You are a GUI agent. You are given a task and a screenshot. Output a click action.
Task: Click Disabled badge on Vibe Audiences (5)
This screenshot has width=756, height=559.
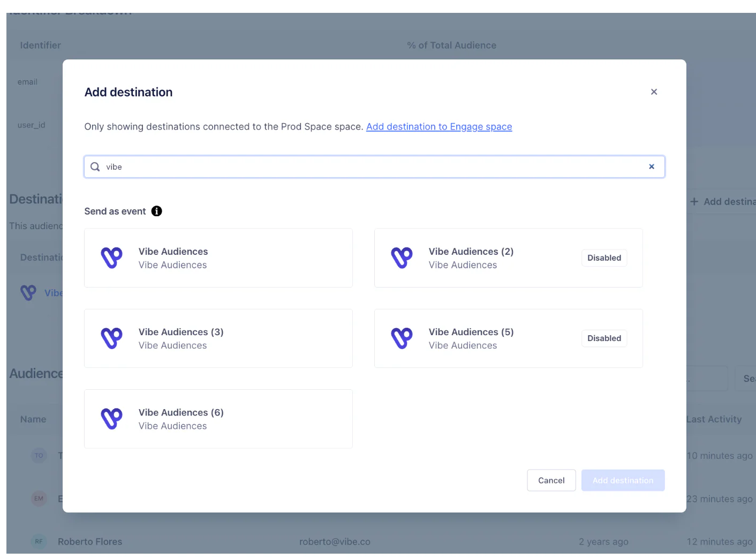pos(604,338)
